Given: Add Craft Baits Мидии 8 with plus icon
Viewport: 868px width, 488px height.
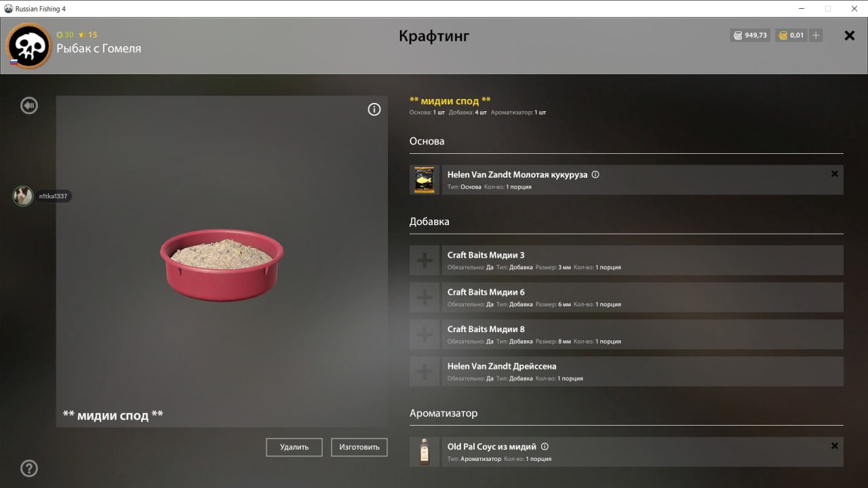Looking at the screenshot, I should pyautogui.click(x=425, y=334).
